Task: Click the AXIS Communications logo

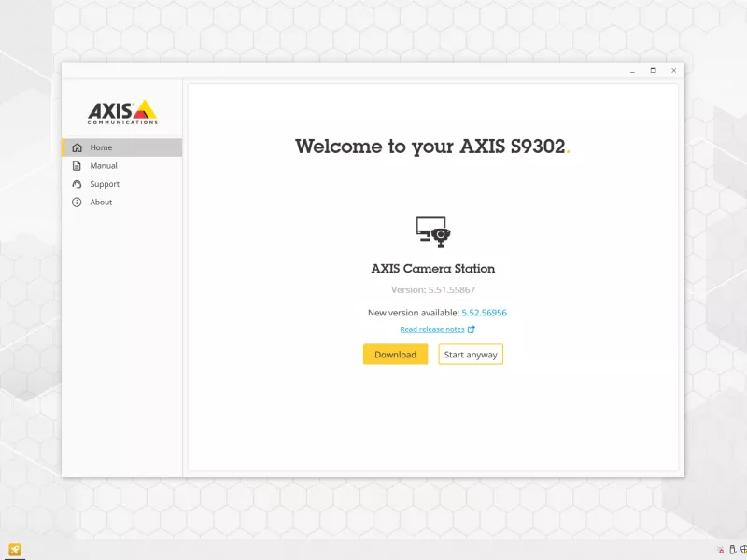Action: click(122, 112)
